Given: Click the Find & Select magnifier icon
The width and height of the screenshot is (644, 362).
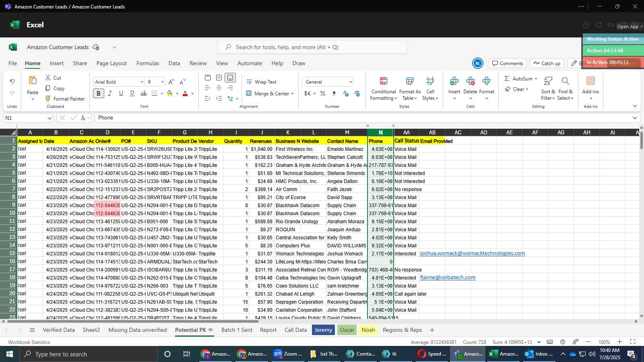Looking at the screenshot, I should click(x=565, y=81).
